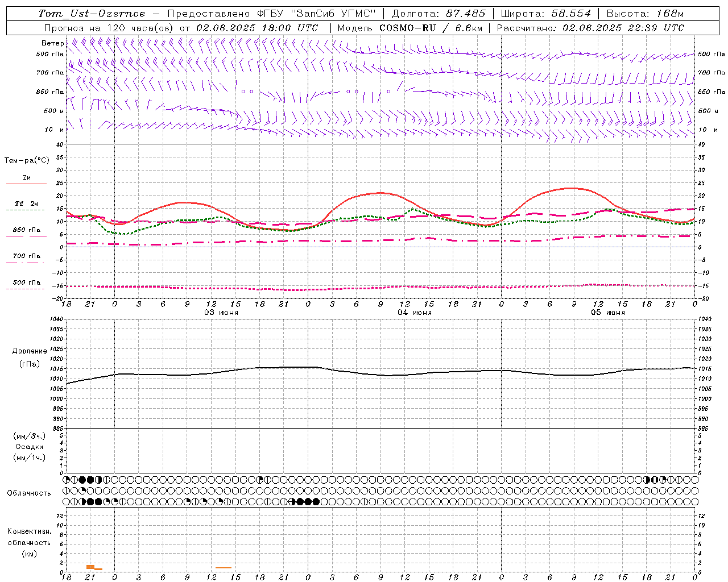Click the (гПа) unit under Давление
This screenshot has width=728, height=582.
(30, 364)
